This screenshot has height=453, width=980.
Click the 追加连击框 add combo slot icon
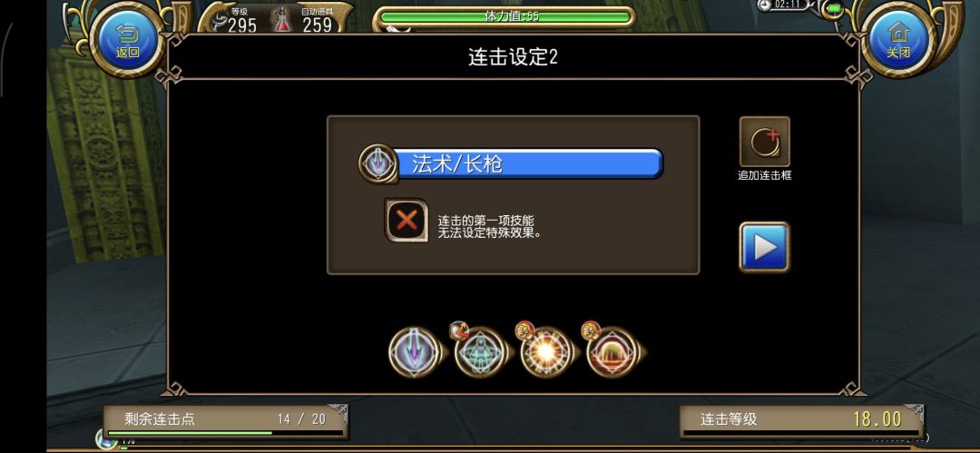(765, 142)
